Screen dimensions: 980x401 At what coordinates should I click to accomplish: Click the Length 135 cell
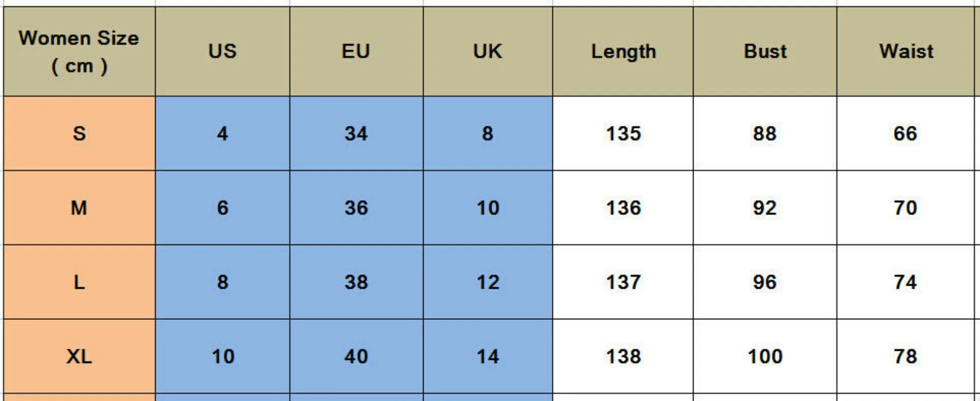click(x=623, y=133)
